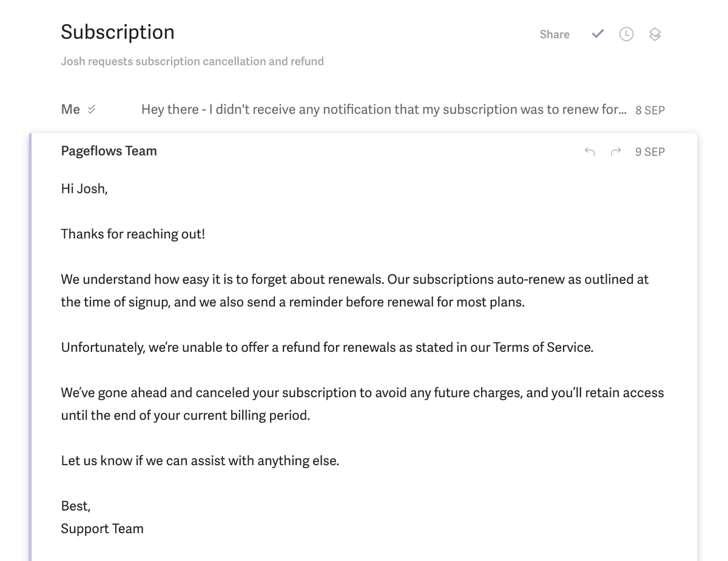
Task: Click the "Thanks for reaching out!" line
Action: click(133, 234)
